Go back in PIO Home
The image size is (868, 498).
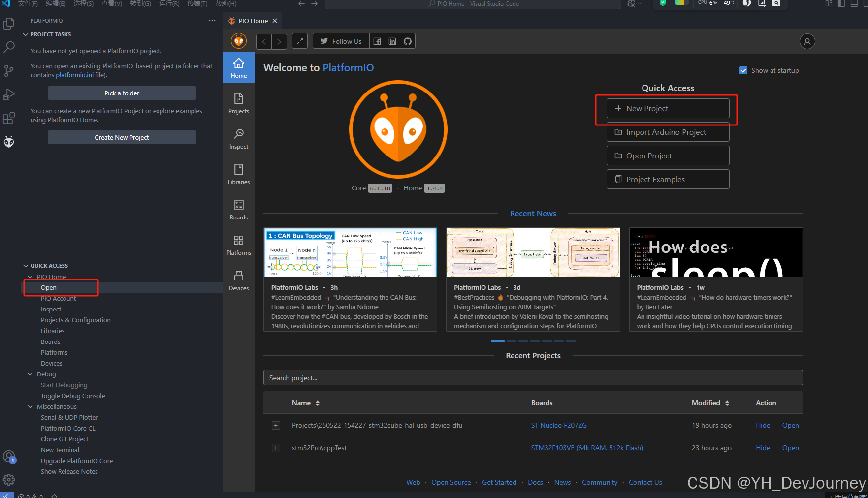pos(264,41)
